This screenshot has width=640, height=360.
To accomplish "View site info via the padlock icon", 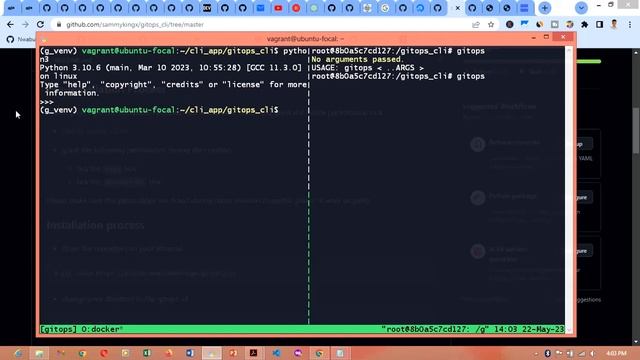I will tap(59, 24).
